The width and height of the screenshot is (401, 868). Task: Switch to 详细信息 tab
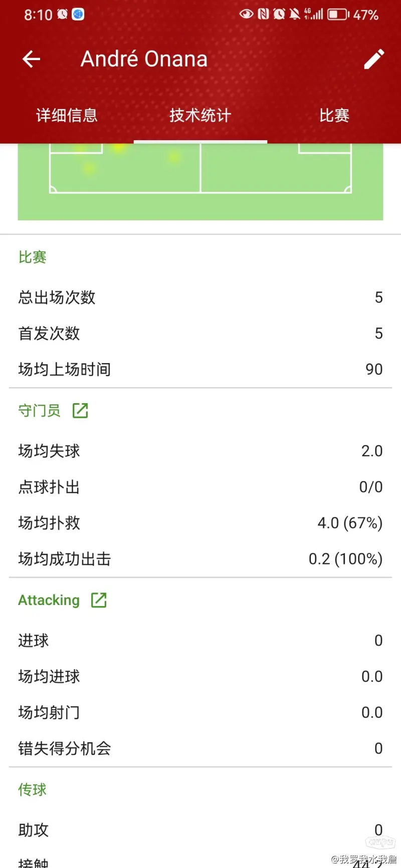[x=67, y=116]
